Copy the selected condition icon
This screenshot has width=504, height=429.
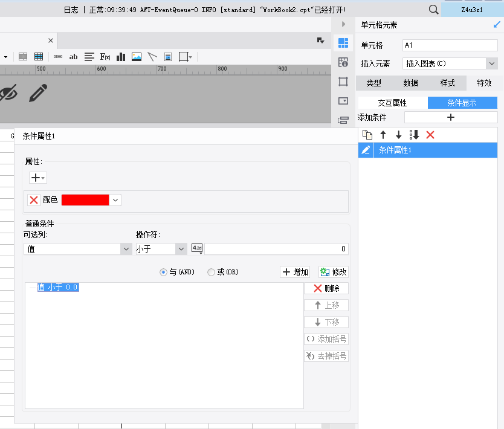point(367,135)
